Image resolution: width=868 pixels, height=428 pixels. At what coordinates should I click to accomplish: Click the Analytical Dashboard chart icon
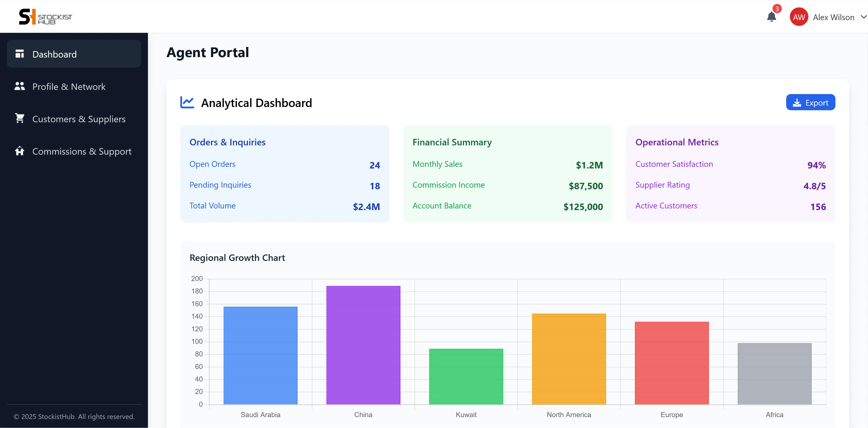click(187, 102)
